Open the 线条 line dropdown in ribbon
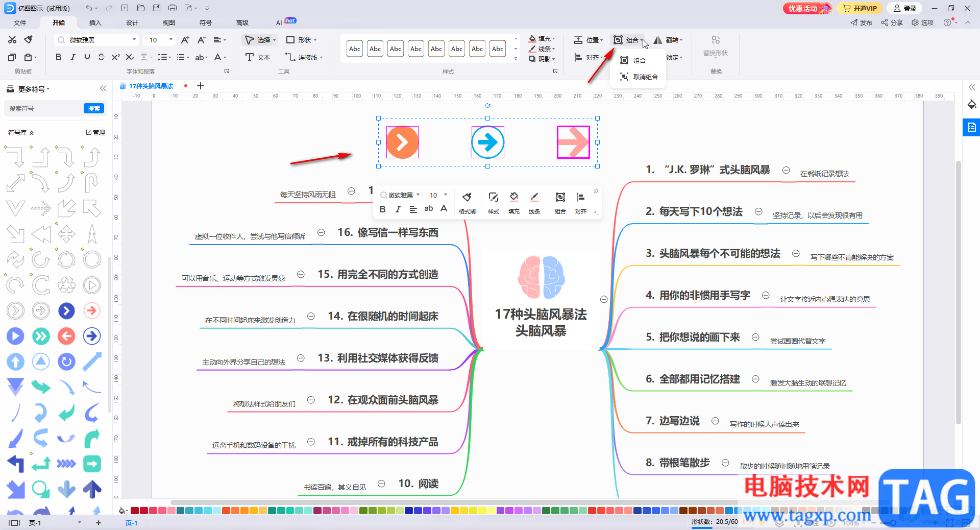The height and width of the screenshot is (530, 980). tap(542, 49)
